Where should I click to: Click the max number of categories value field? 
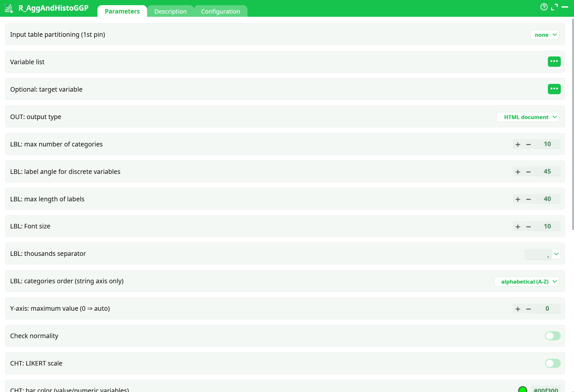coord(547,144)
